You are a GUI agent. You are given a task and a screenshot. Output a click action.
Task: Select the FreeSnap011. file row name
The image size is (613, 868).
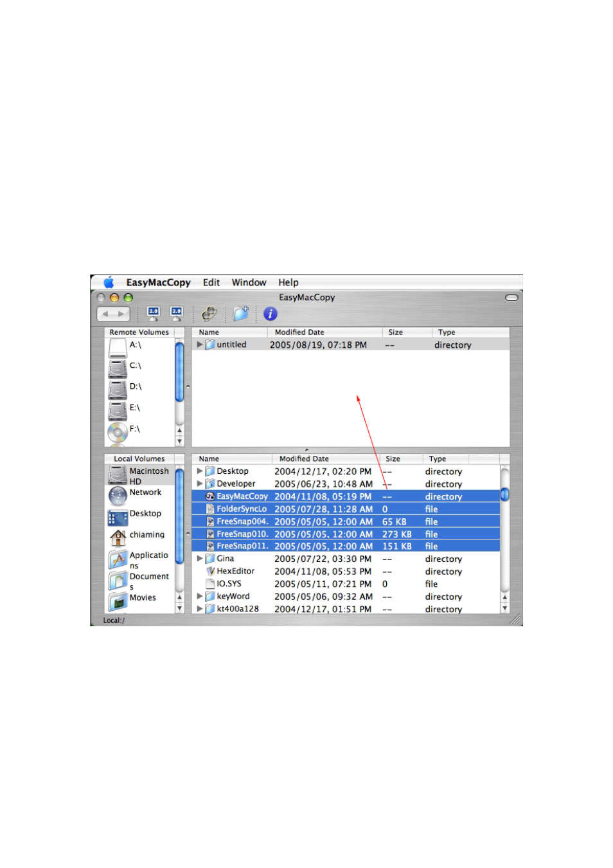point(242,546)
